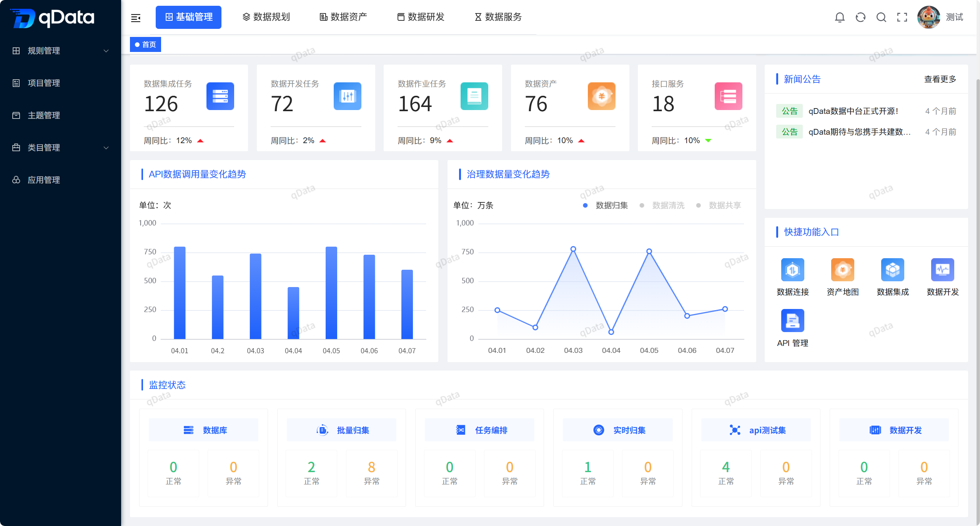Click the 数据库 monitor icon
The height and width of the screenshot is (526, 980).
click(188, 430)
